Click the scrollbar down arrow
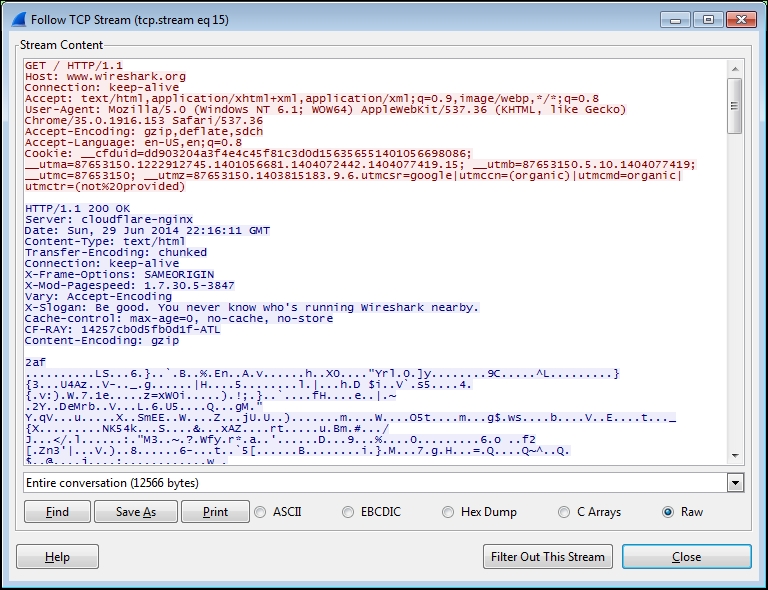The height and width of the screenshot is (590, 768). point(735,456)
